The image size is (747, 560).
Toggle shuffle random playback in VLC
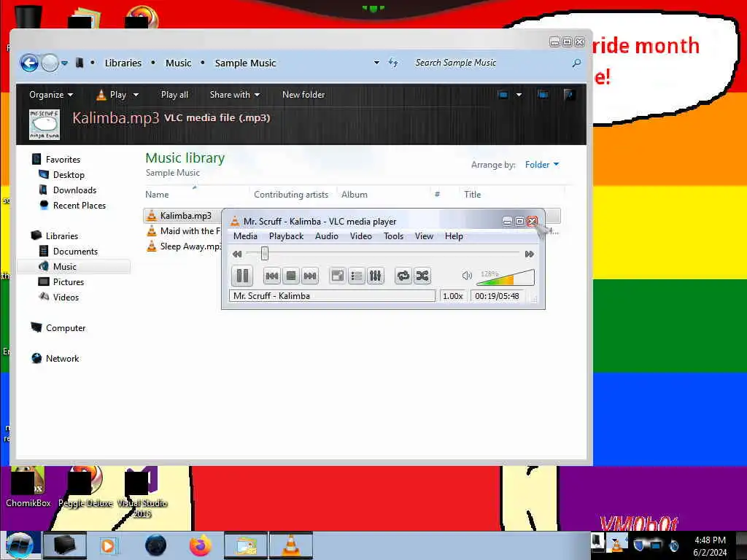coord(422,276)
